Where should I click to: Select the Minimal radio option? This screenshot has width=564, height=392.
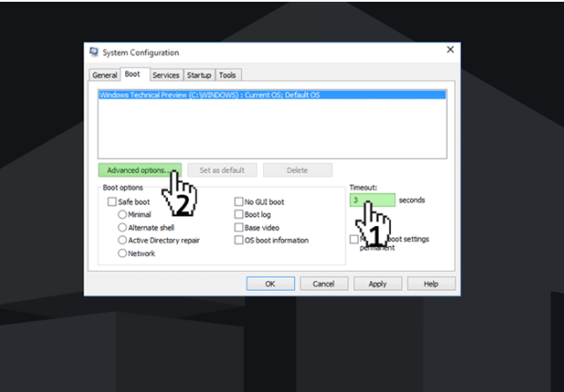tap(122, 214)
